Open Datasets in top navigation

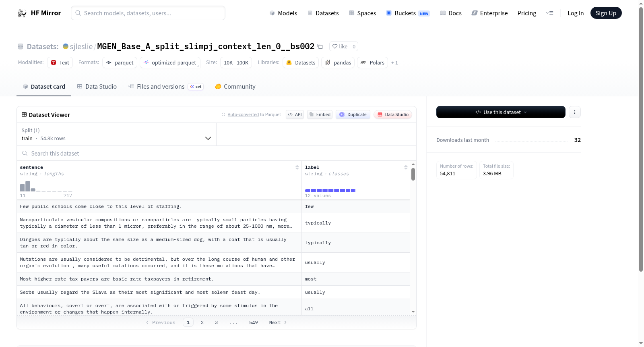click(x=323, y=13)
